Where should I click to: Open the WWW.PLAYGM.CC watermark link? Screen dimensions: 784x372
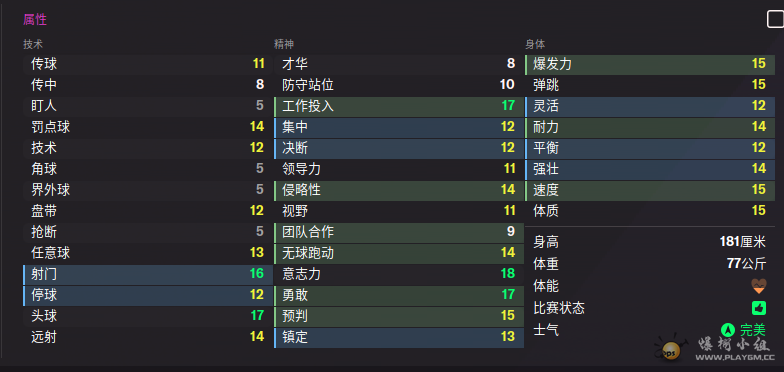coord(735,358)
